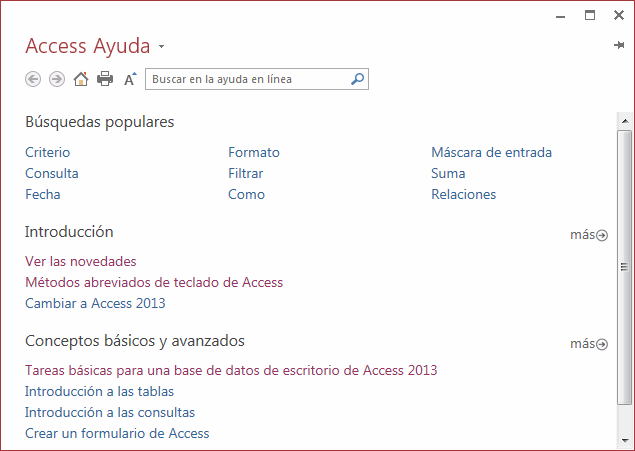Click the Back navigation arrow
Image resolution: width=635 pixels, height=451 pixels.
[33, 79]
